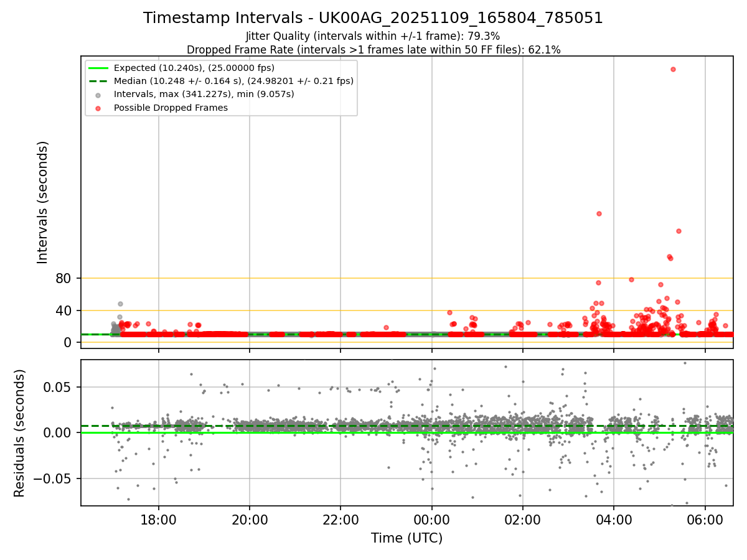Image resolution: width=747 pixels, height=560 pixels.
Task: Click the x-axis tick label '20:00'
Action: click(250, 519)
